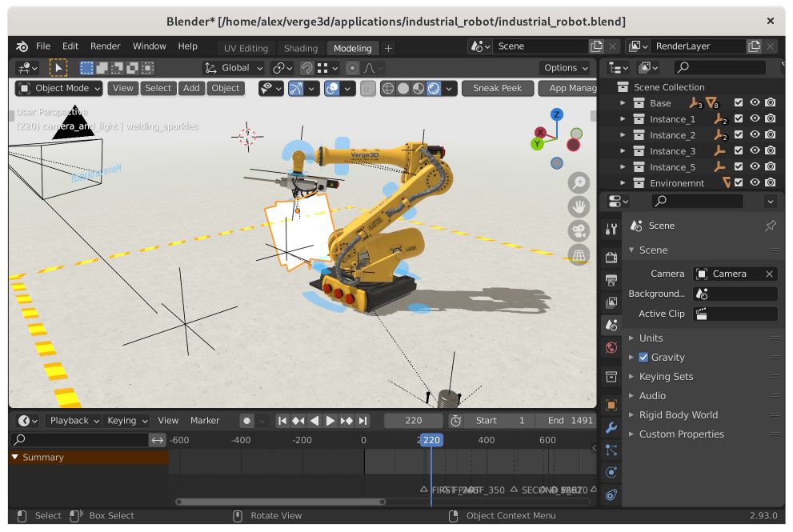Open Global transform orientation dropdown
This screenshot has width=793, height=532.
(234, 68)
